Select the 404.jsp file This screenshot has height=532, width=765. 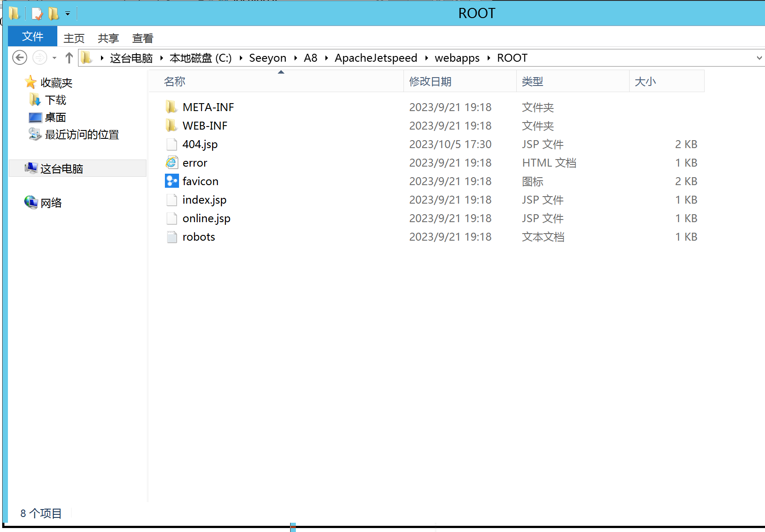[200, 144]
